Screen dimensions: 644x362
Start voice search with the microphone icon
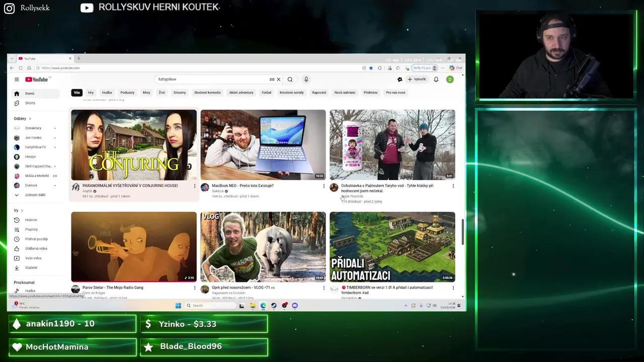(306, 79)
